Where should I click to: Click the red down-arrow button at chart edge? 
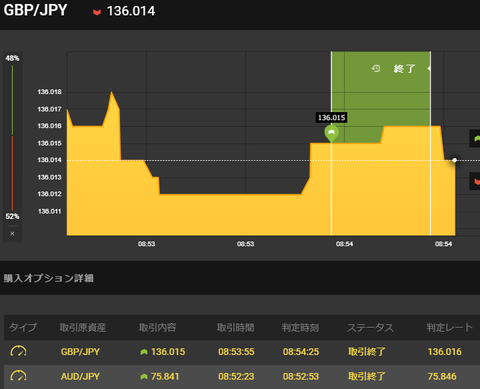(475, 181)
